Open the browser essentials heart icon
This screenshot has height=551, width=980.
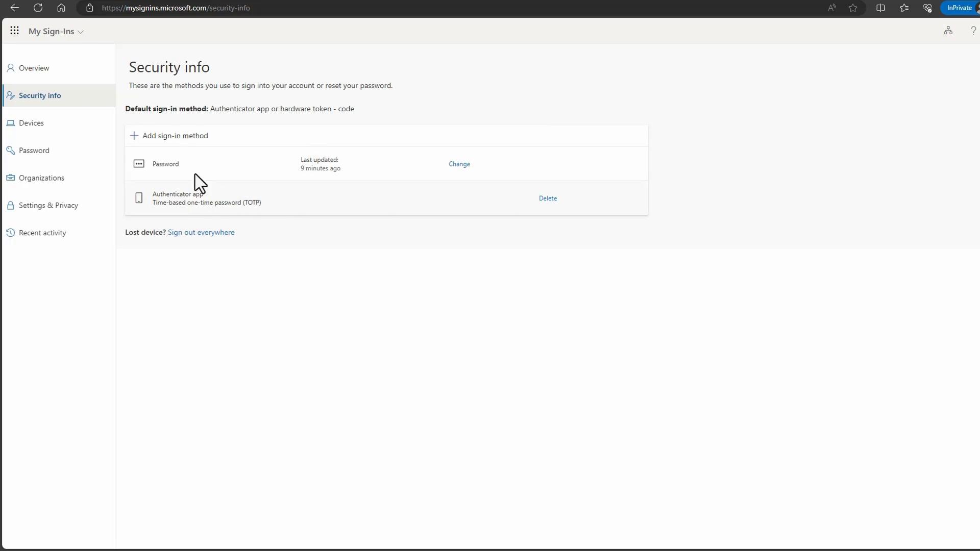(927, 8)
